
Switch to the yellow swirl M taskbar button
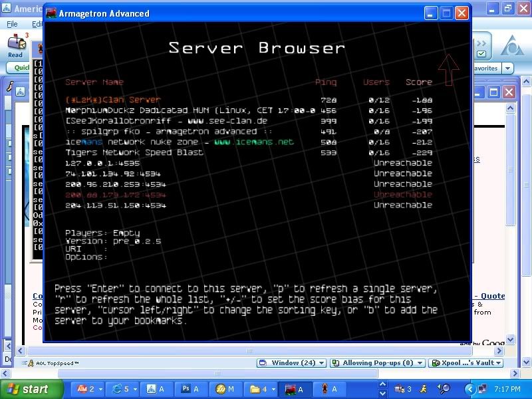(225, 389)
